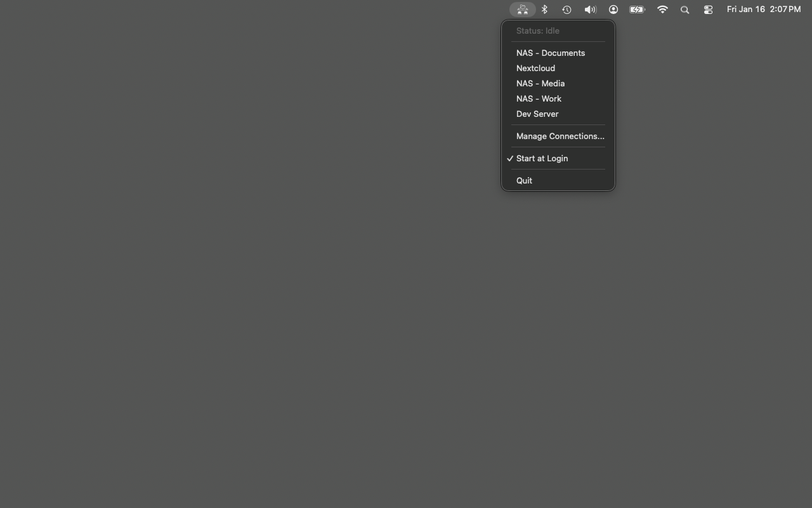Quit the app from the menu
The height and width of the screenshot is (508, 812).
558,180
